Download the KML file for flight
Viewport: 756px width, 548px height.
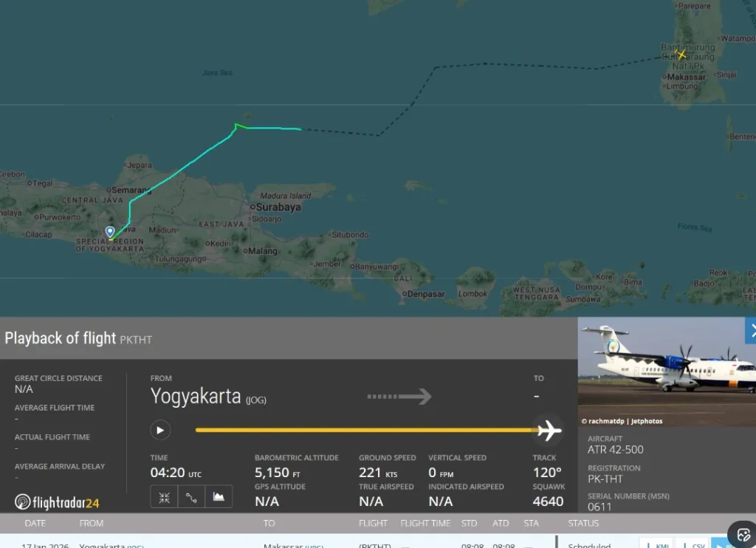pyautogui.click(x=655, y=545)
